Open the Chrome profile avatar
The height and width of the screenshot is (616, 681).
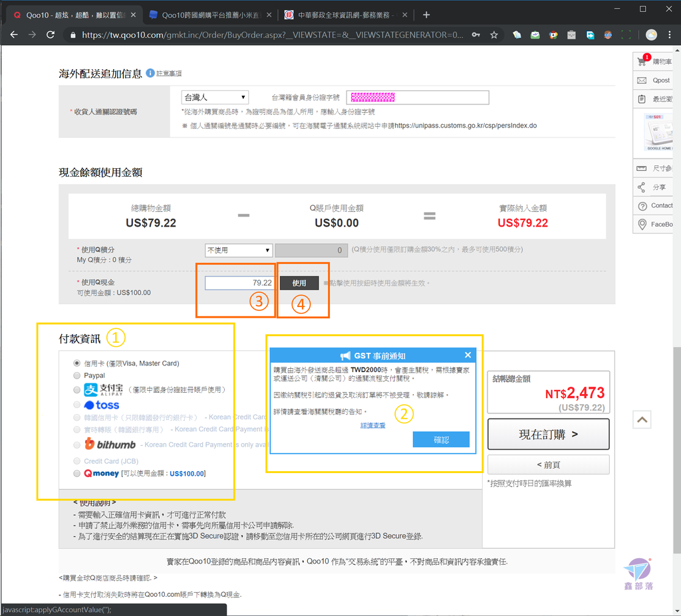pyautogui.click(x=651, y=35)
